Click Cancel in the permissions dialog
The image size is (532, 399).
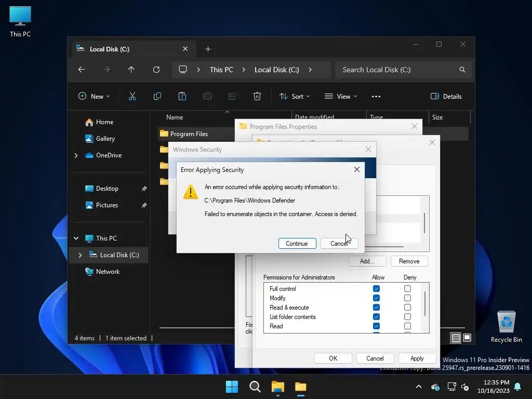pos(375,358)
